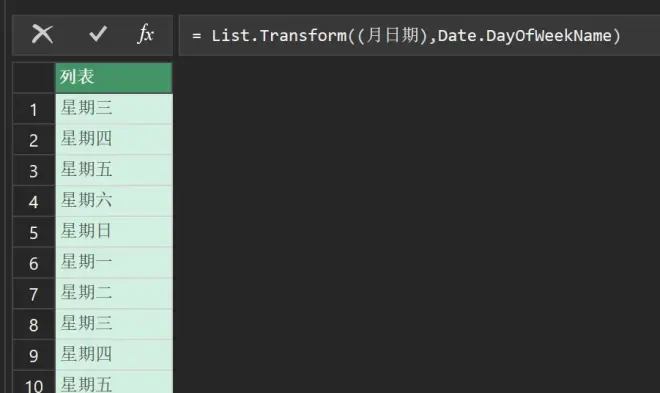Select row 6 cell 星期一
Screen dimensions: 660x393
(x=114, y=262)
